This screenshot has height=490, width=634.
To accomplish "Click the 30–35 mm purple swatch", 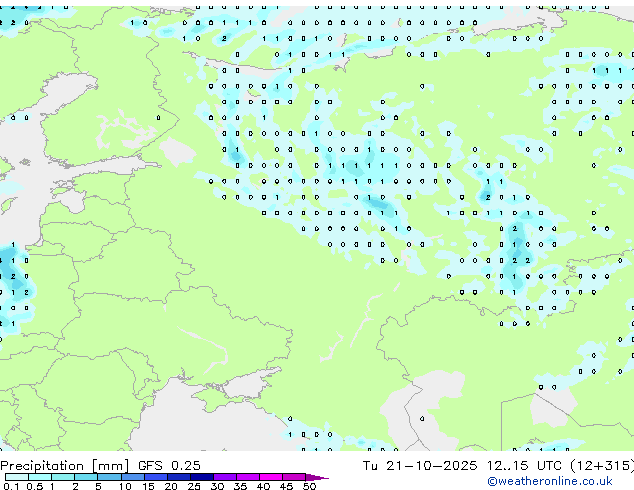I will pyautogui.click(x=225, y=477).
